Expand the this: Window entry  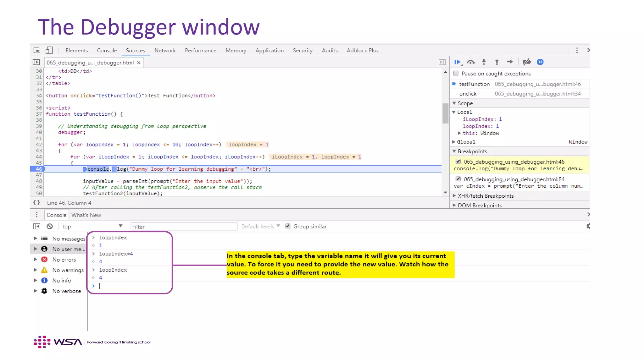coord(459,133)
